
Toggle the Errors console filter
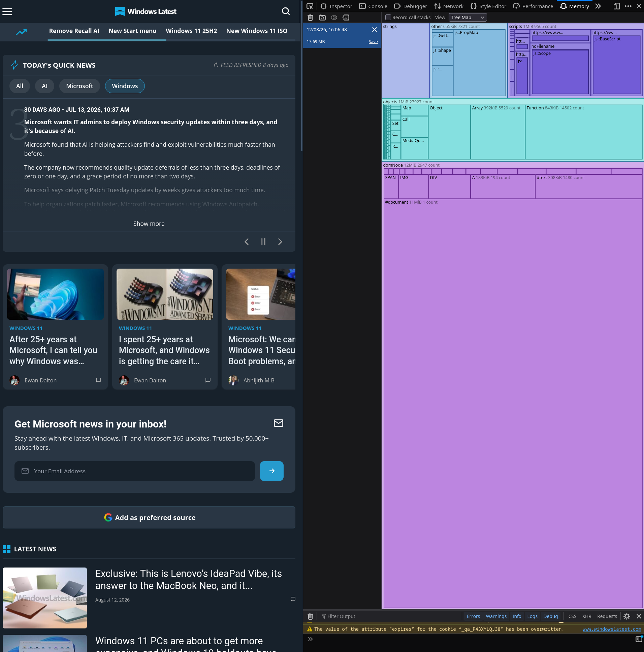473,616
